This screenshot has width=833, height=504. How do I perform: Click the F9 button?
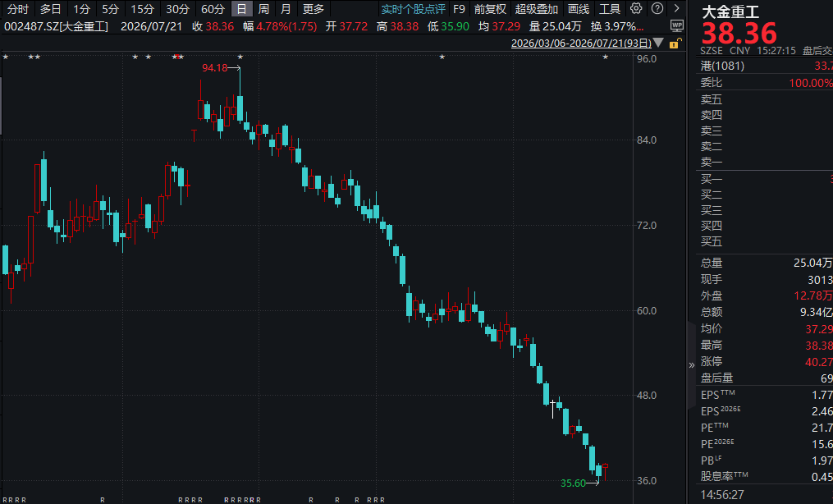pyautogui.click(x=459, y=9)
